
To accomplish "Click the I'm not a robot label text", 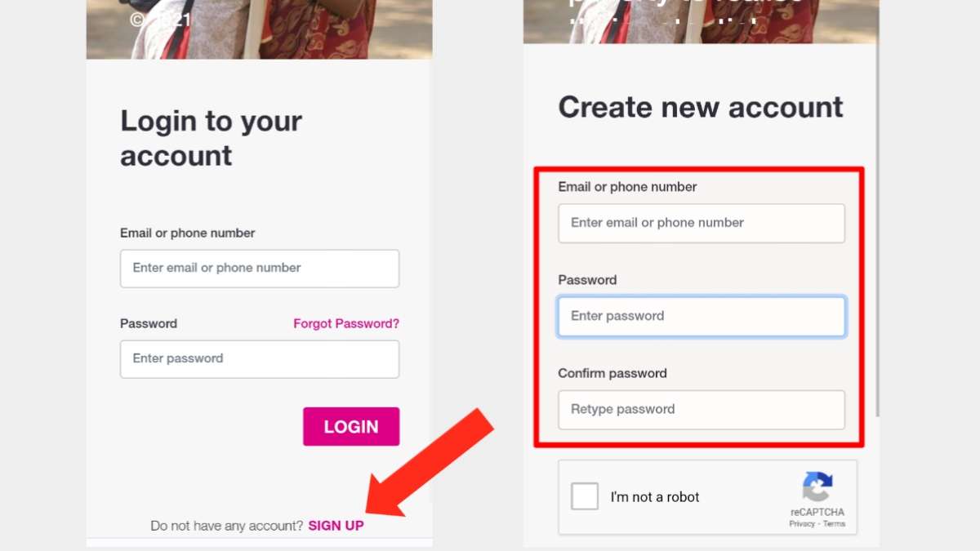I will [x=655, y=496].
